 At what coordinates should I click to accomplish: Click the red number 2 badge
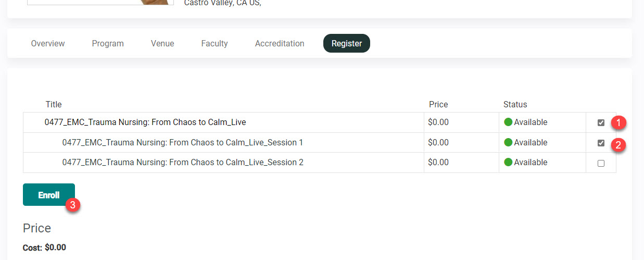(x=618, y=145)
